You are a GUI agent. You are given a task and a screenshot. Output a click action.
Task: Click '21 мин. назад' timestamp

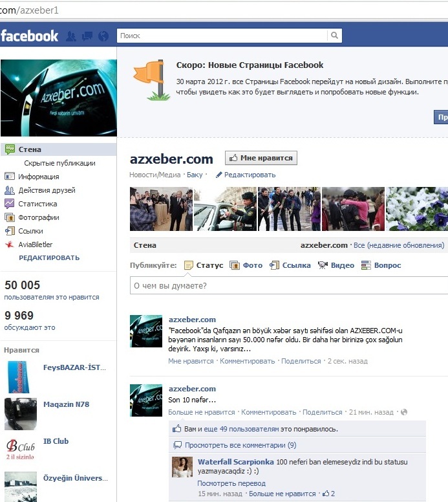(x=371, y=412)
